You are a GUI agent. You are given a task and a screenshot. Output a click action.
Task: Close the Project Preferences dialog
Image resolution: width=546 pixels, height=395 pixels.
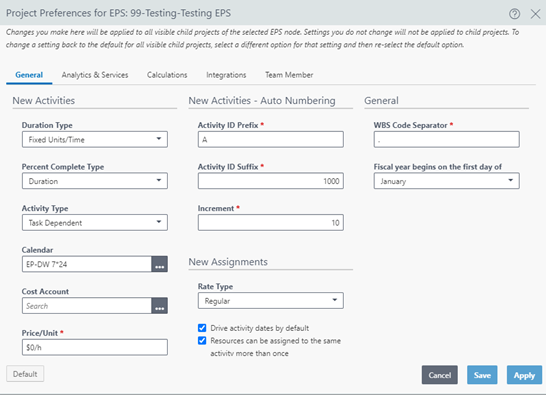tap(535, 14)
